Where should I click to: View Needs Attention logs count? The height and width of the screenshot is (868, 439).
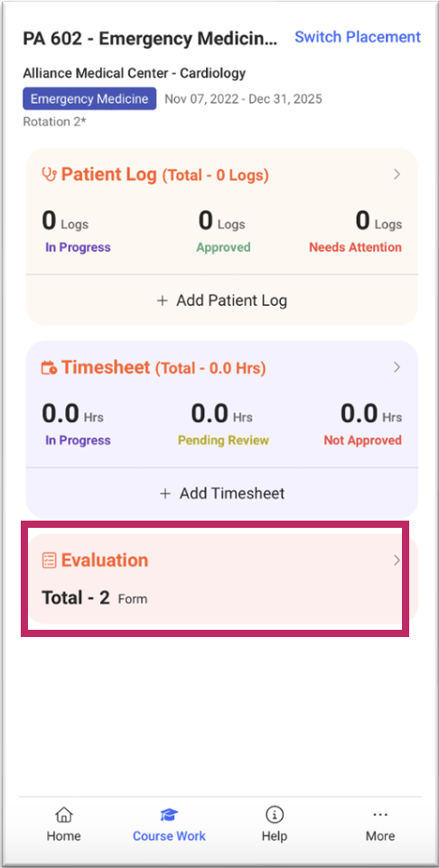click(x=355, y=234)
